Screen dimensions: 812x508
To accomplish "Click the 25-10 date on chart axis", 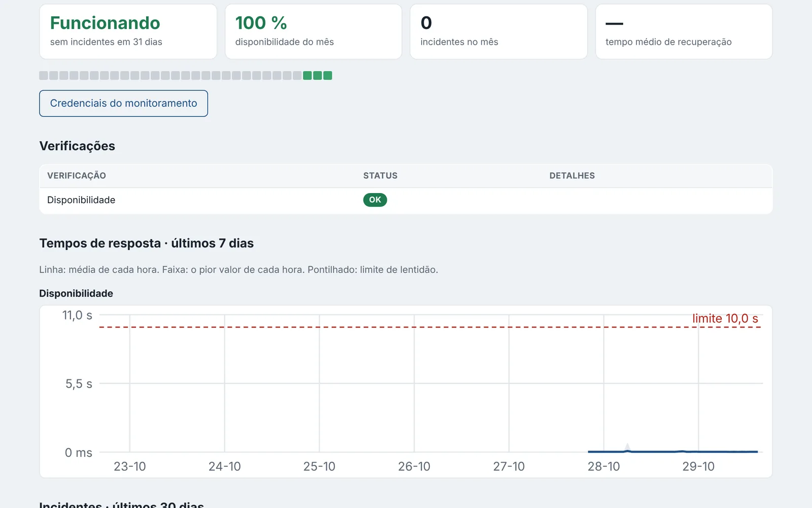I will click(319, 466).
